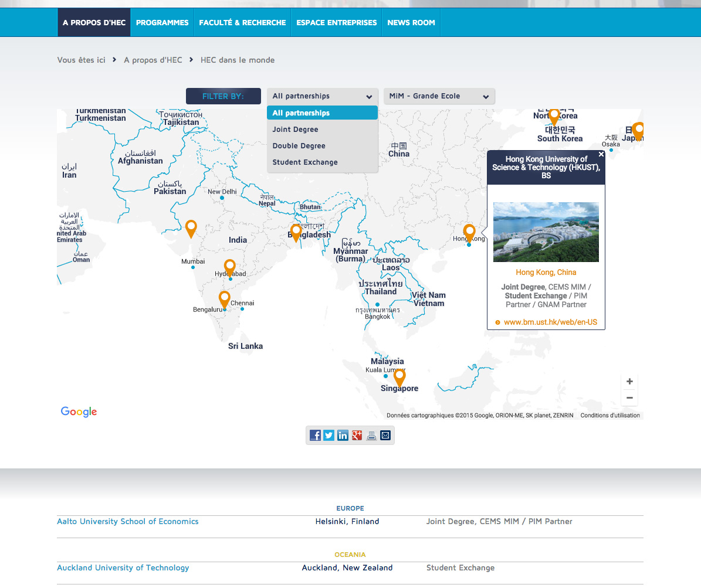Open Conditions d'utilisation map link
701x588 pixels.
(610, 416)
